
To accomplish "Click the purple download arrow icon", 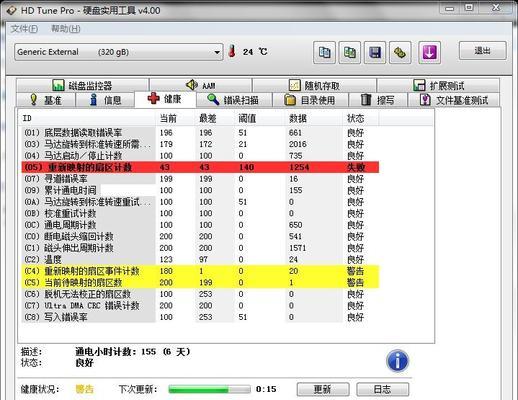I will pyautogui.click(x=429, y=52).
